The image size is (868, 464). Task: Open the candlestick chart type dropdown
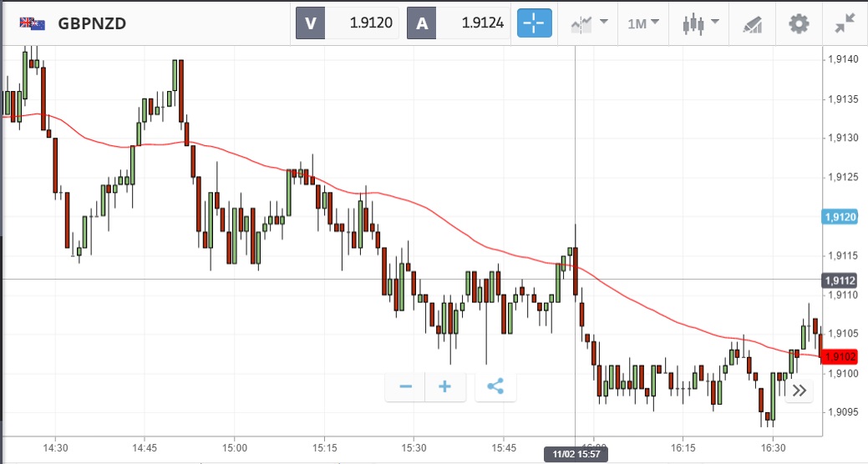tap(699, 23)
